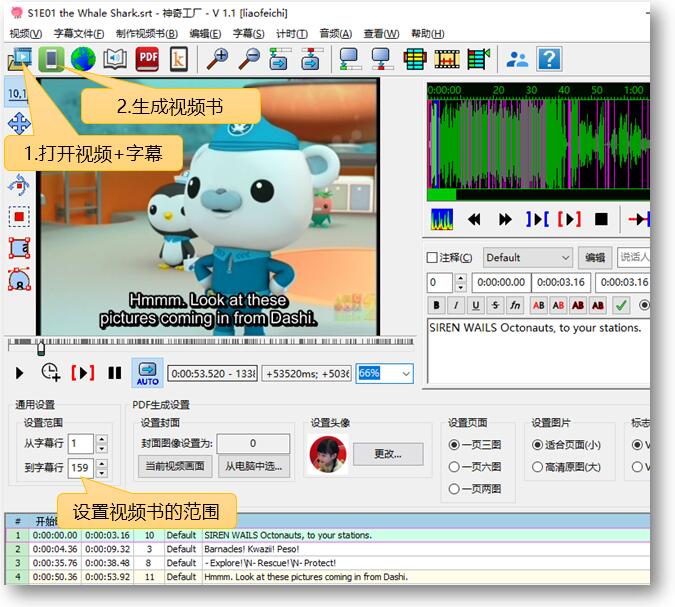
Task: Click the video seek slider handle
Action: click(41, 347)
